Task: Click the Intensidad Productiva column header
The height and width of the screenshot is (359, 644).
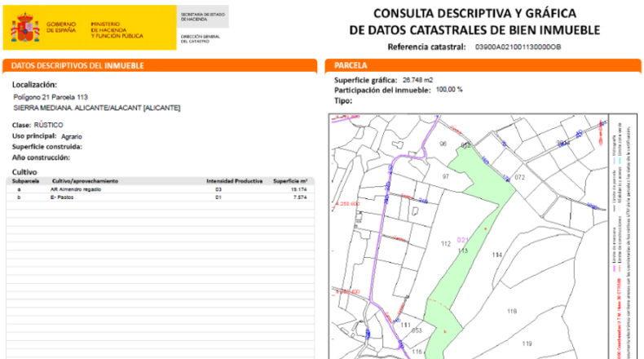Action: coord(234,181)
